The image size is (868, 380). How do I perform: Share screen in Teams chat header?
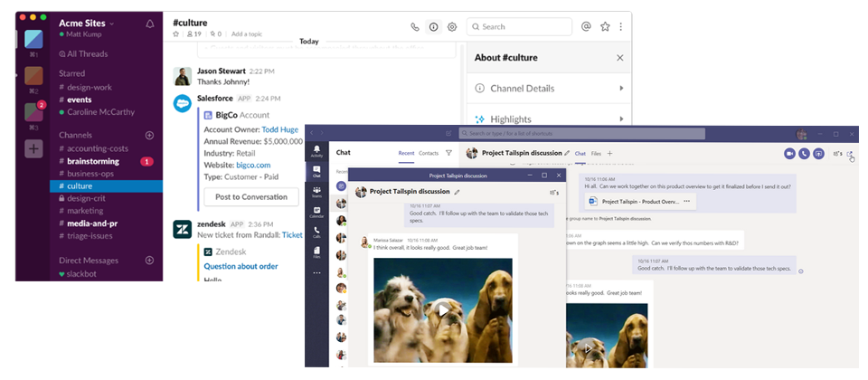pos(819,154)
